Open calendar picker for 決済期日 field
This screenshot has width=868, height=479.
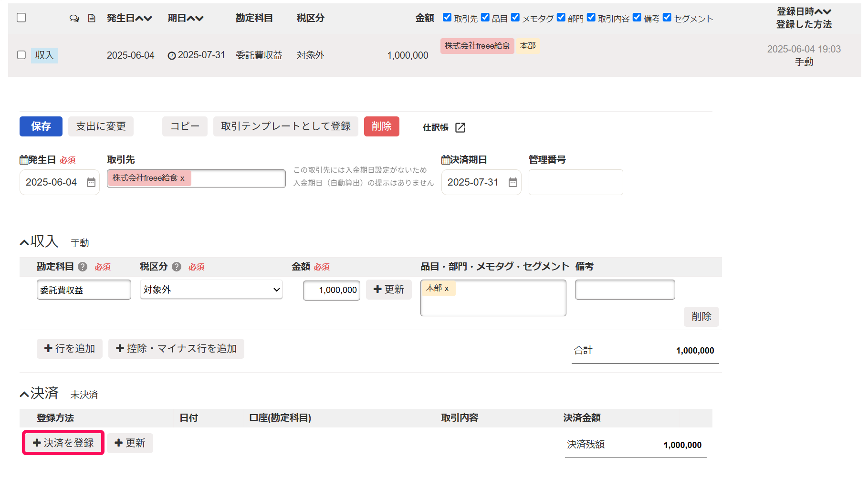tap(513, 182)
